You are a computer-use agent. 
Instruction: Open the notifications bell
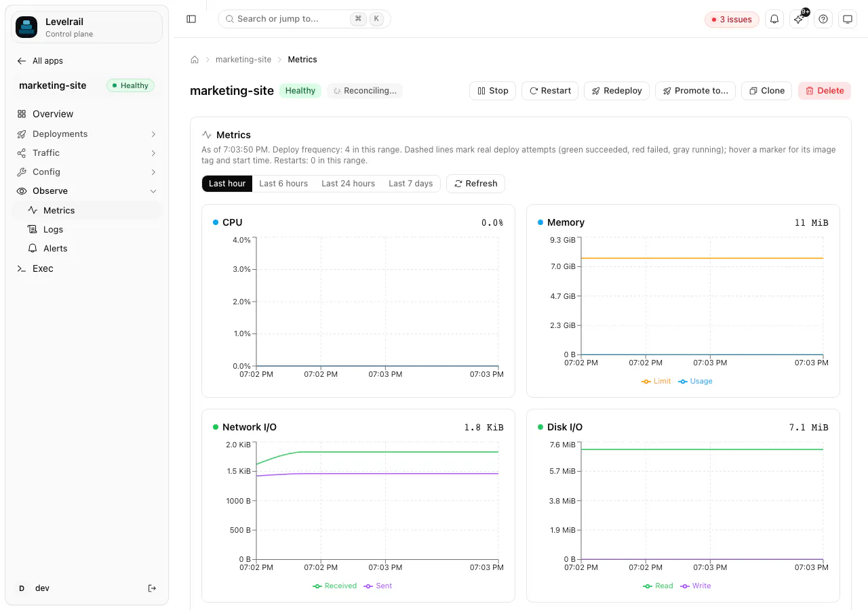click(774, 19)
